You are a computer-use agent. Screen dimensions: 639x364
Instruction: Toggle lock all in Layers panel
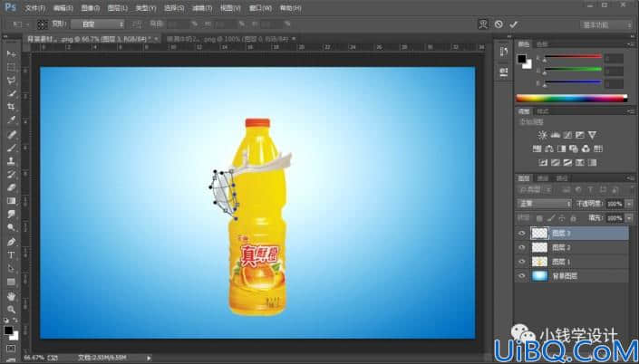click(573, 218)
